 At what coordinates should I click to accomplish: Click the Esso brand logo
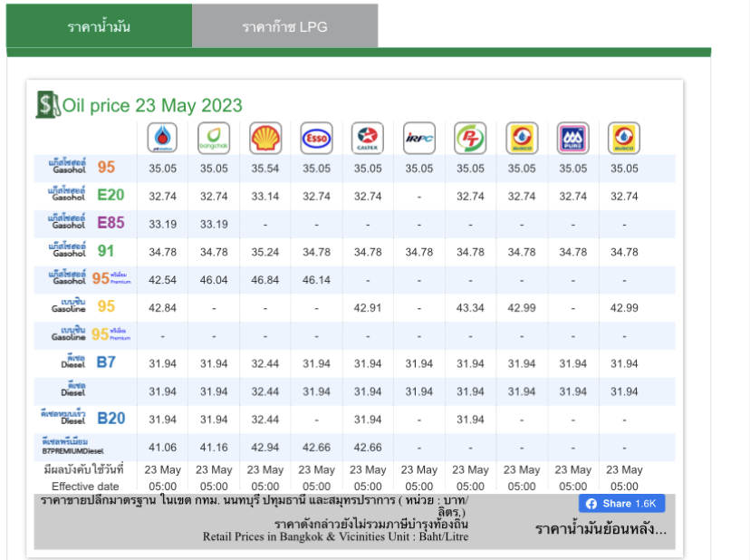tap(317, 138)
